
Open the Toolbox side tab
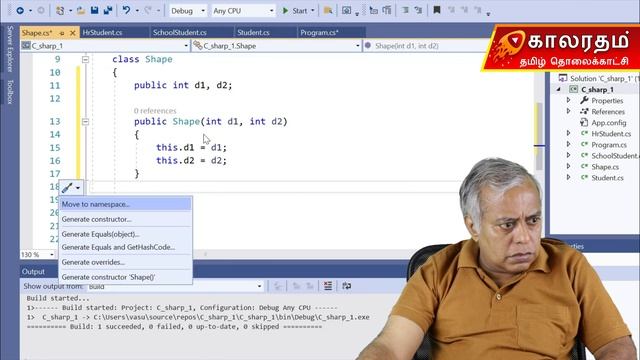[x=10, y=92]
